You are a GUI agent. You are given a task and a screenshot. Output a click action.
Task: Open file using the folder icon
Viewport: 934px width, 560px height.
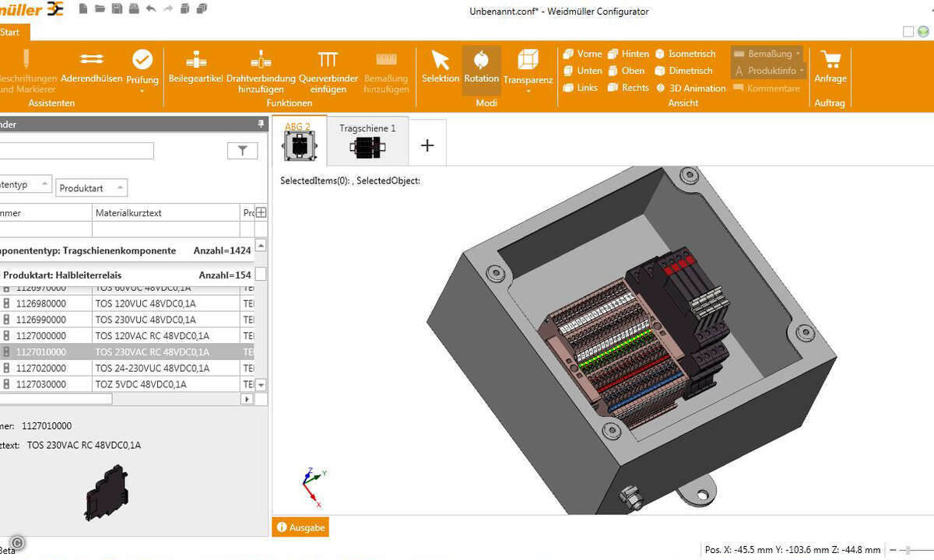tap(100, 9)
